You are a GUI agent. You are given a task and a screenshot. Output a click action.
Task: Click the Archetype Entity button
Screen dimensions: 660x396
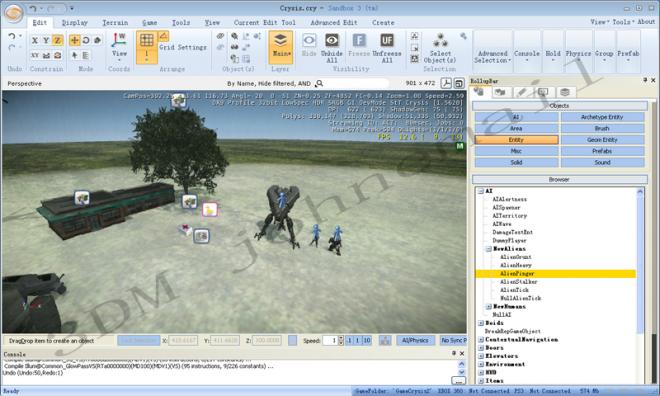click(602, 117)
